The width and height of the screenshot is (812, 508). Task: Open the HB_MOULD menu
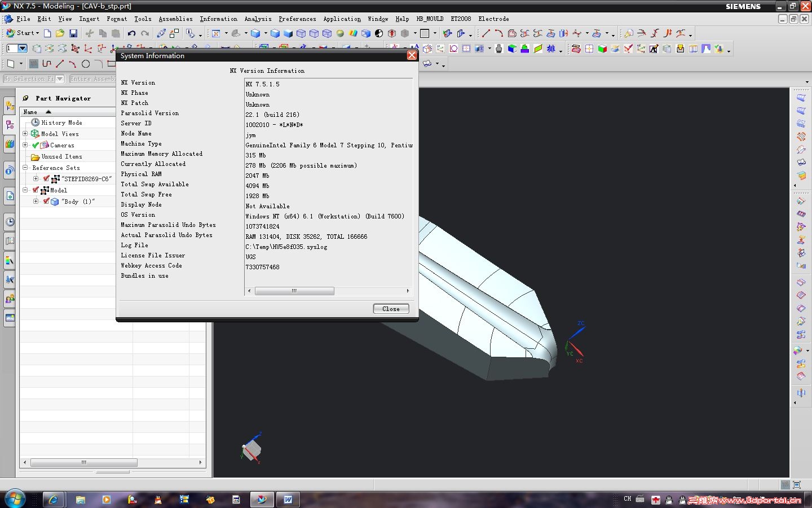tap(430, 19)
